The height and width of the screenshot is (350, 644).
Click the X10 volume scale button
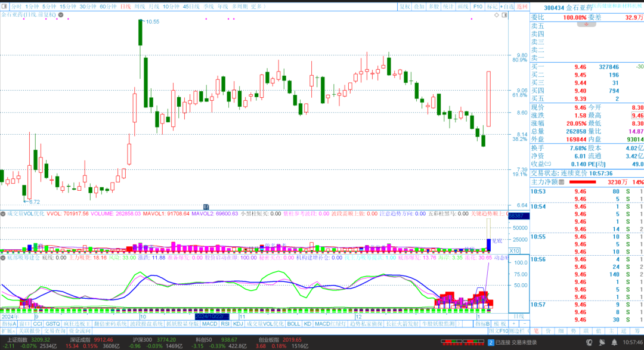click(514, 250)
